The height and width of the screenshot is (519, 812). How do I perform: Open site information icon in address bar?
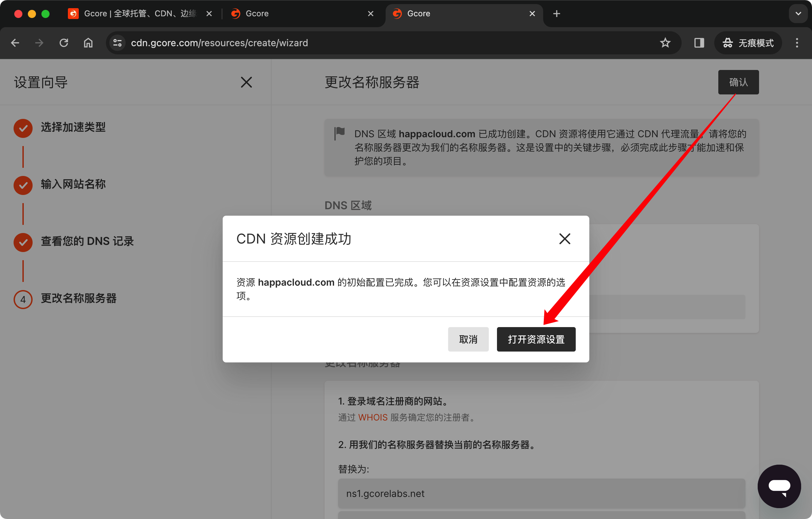117,43
